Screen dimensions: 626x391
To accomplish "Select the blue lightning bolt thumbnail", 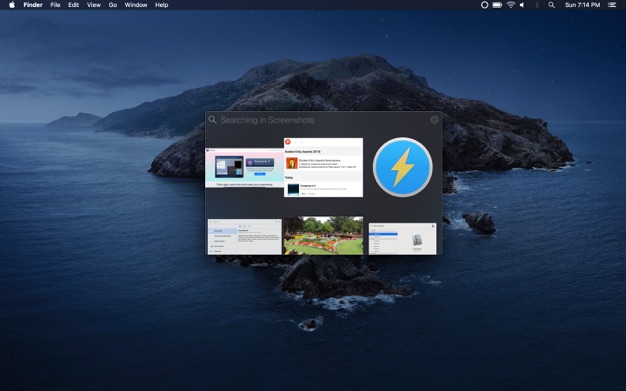I will pos(402,167).
